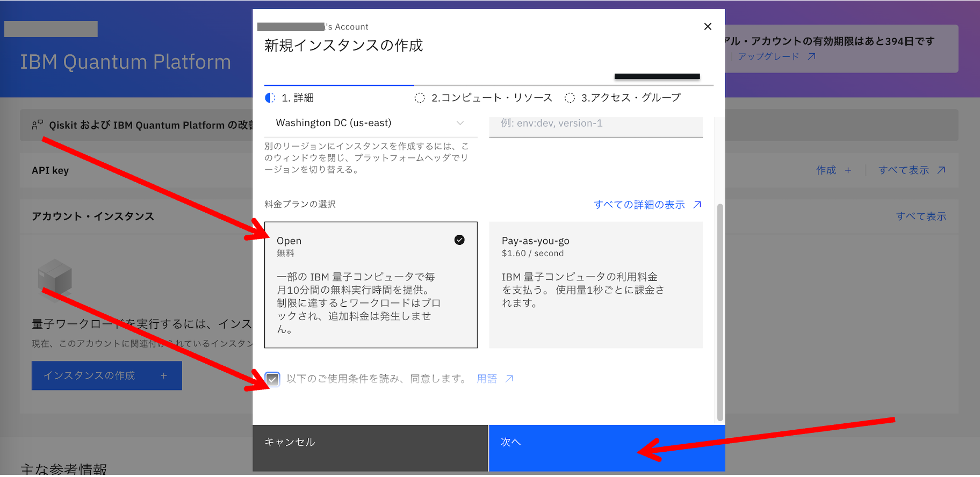Viewport: 980px width, 477px height.
Task: Click the 無料 label under Open
Action: pos(285,253)
